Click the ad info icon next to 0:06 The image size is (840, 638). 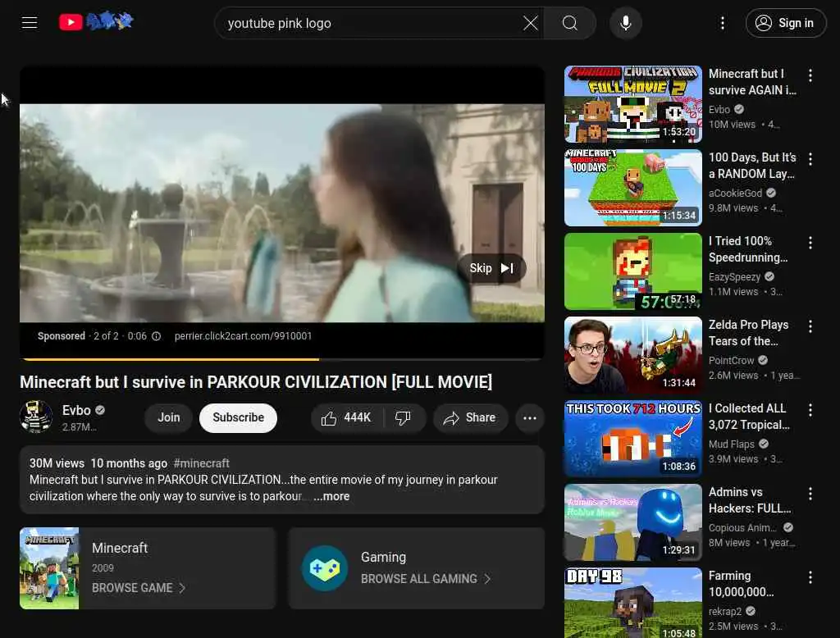tap(156, 336)
